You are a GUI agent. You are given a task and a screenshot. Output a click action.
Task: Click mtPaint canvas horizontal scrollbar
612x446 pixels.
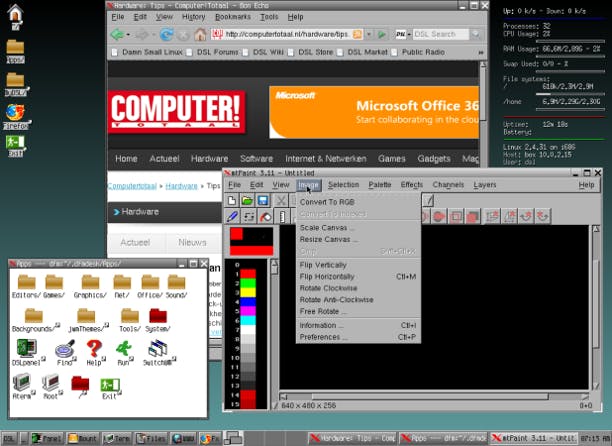coord(434,397)
